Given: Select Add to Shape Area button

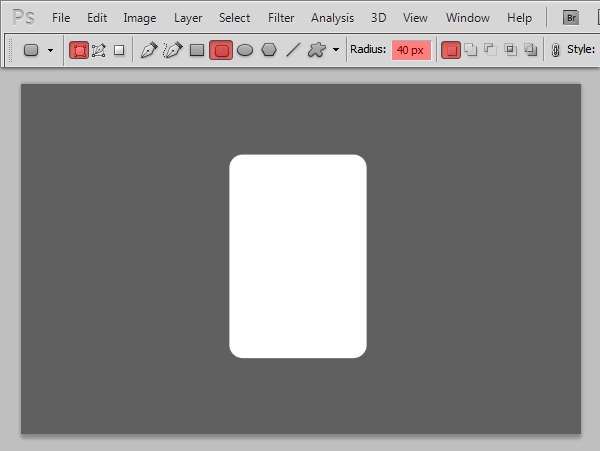Looking at the screenshot, I should pos(471,50).
